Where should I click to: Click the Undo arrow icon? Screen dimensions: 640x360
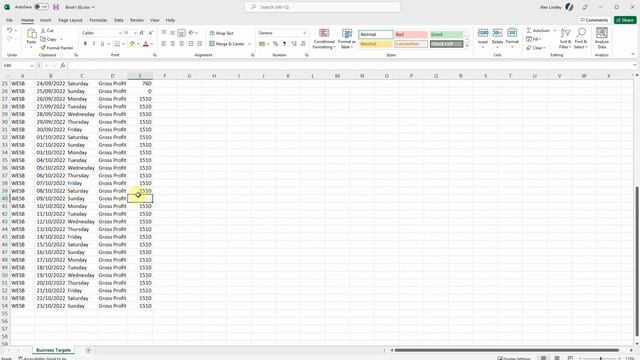9,31
